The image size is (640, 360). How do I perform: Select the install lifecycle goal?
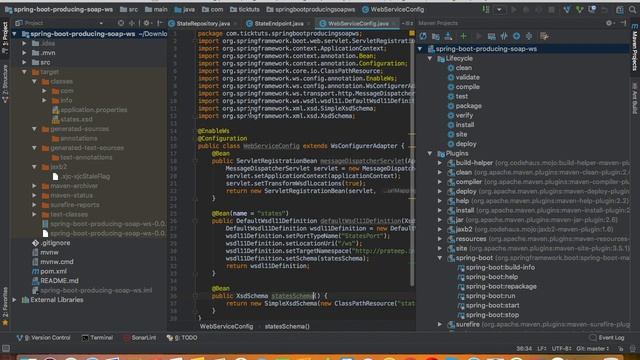click(464, 125)
